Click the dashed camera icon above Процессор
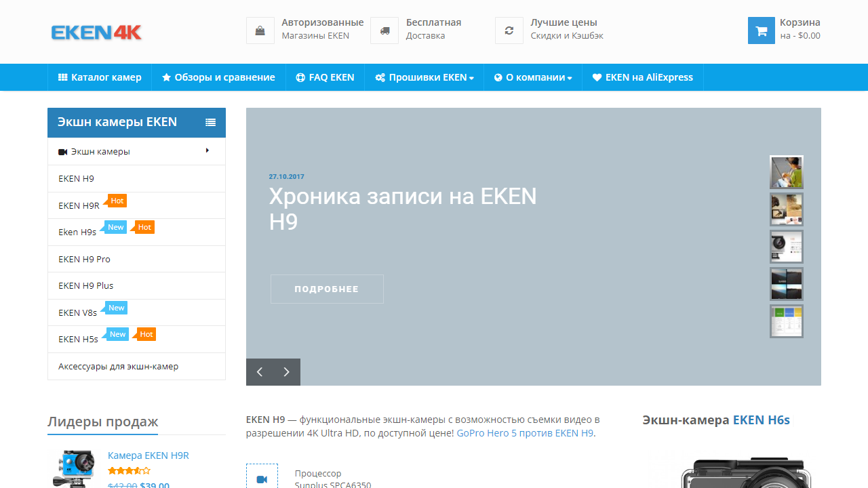The height and width of the screenshot is (488, 868). click(x=262, y=479)
